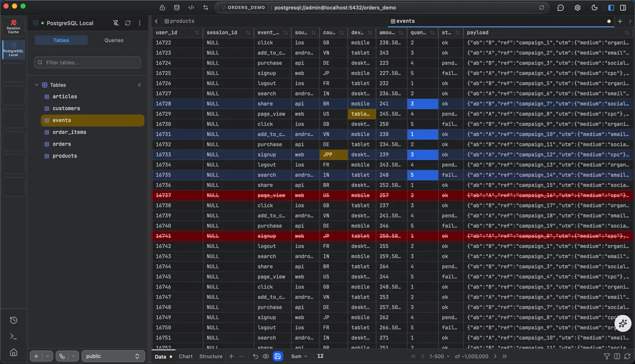Open the terminal console icon
635x364 pixels.
(14, 336)
